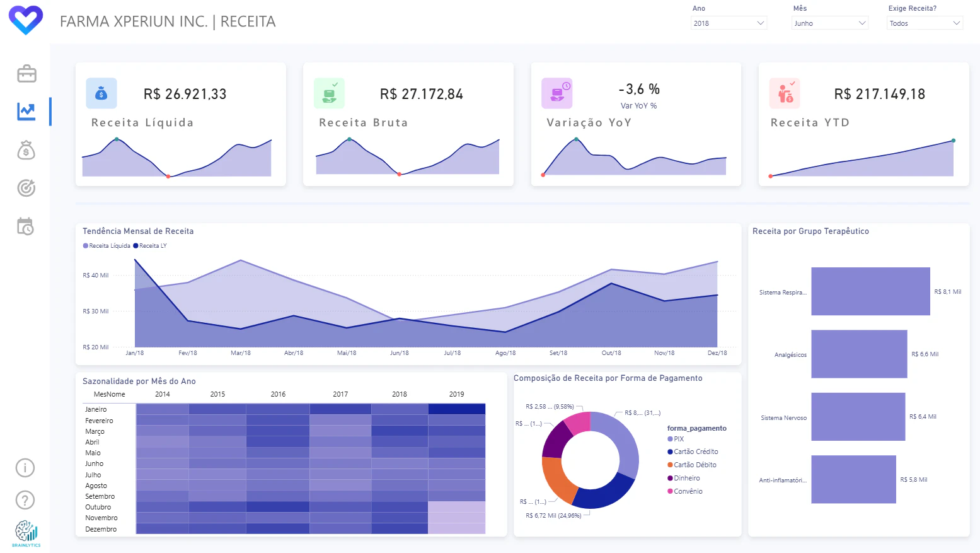Select Dinheiro legend entry
This screenshot has height=553, width=980.
pos(684,478)
